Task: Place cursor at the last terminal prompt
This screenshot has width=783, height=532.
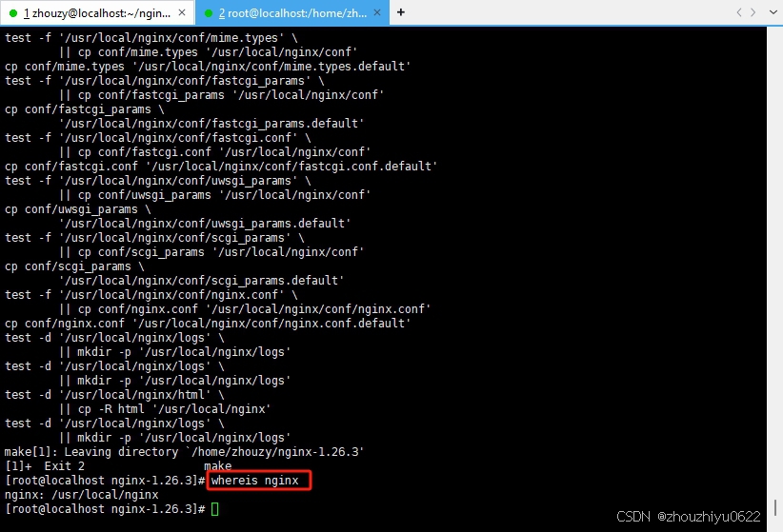Action: 214,509
